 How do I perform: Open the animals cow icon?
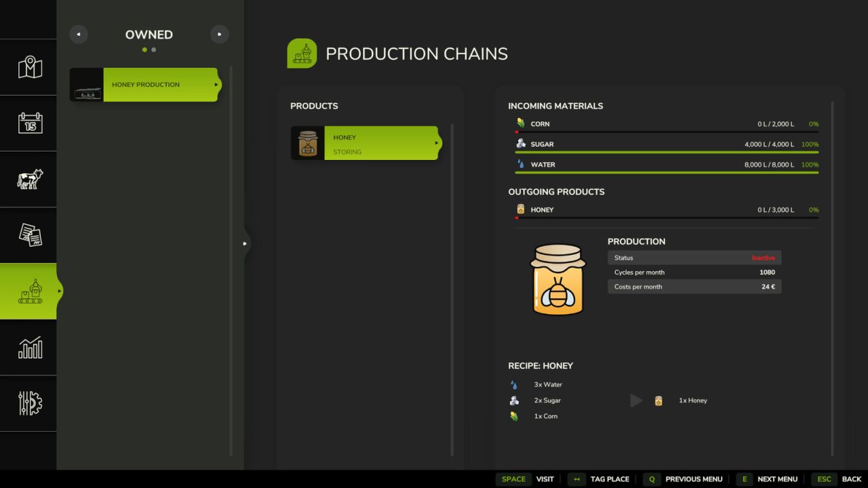(30, 179)
